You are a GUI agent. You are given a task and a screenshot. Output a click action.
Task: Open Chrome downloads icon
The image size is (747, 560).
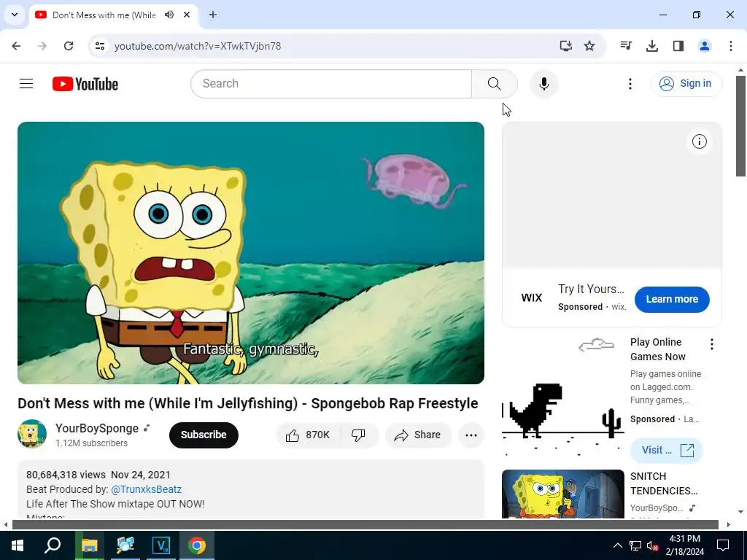point(651,46)
